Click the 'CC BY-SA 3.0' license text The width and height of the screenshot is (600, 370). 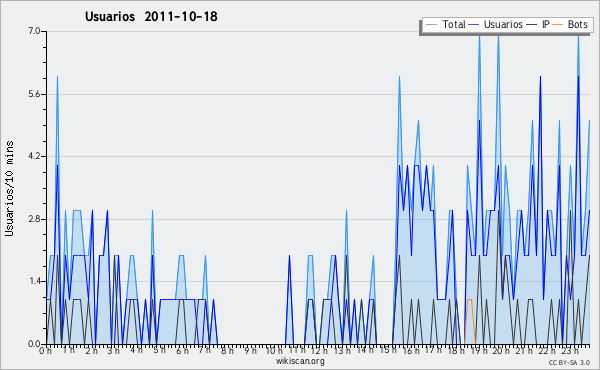click(x=569, y=363)
